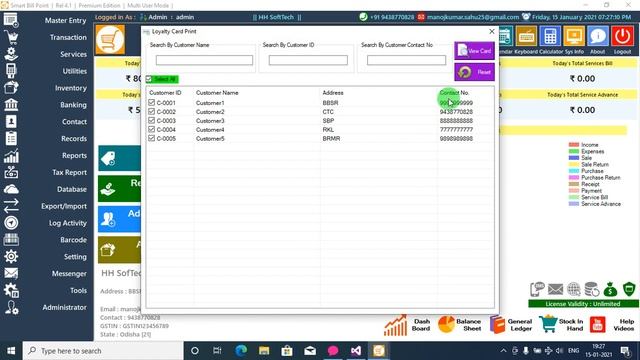Viewport: 640px width, 360px height.
Task: Open the Utilities menu
Action: click(75, 71)
